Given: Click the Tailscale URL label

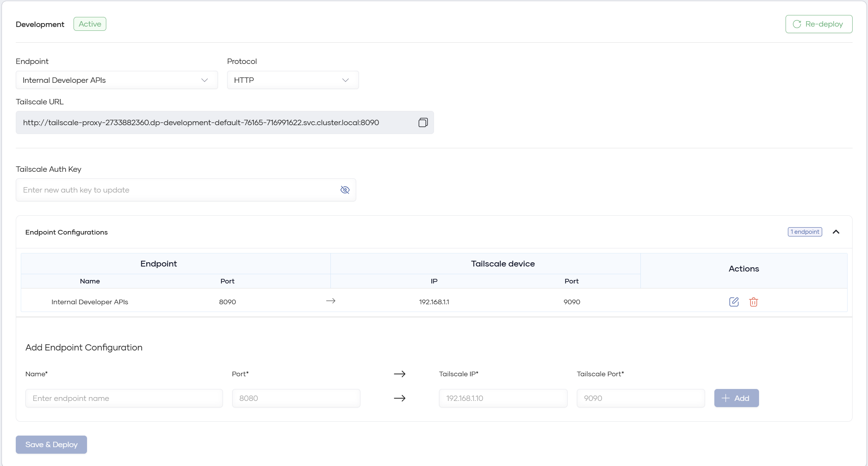Looking at the screenshot, I should coord(40,102).
